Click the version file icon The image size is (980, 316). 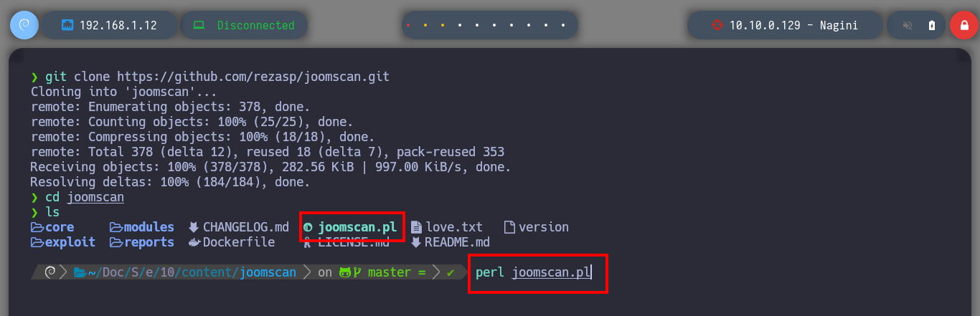(x=509, y=227)
